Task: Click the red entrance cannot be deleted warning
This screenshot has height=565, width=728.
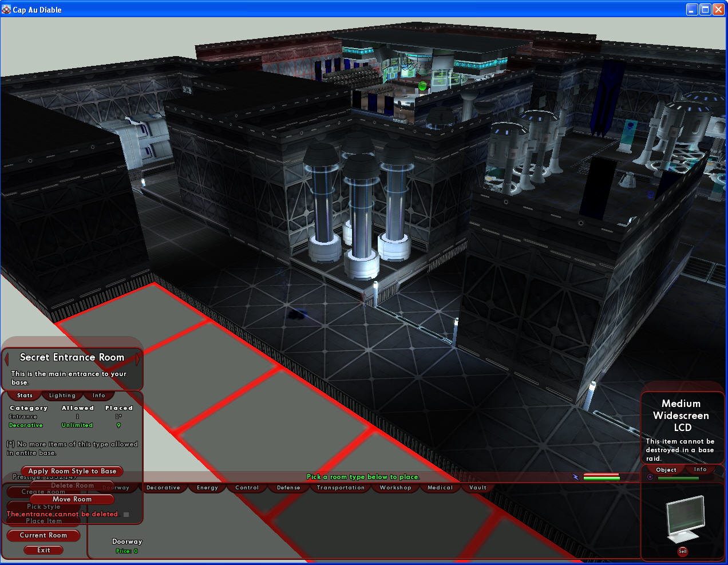Action: coord(63,514)
